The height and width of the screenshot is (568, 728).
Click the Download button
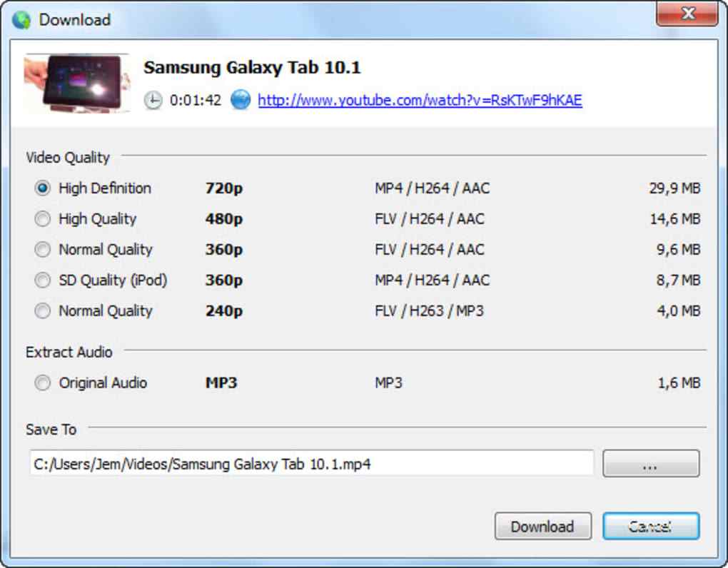pyautogui.click(x=542, y=526)
